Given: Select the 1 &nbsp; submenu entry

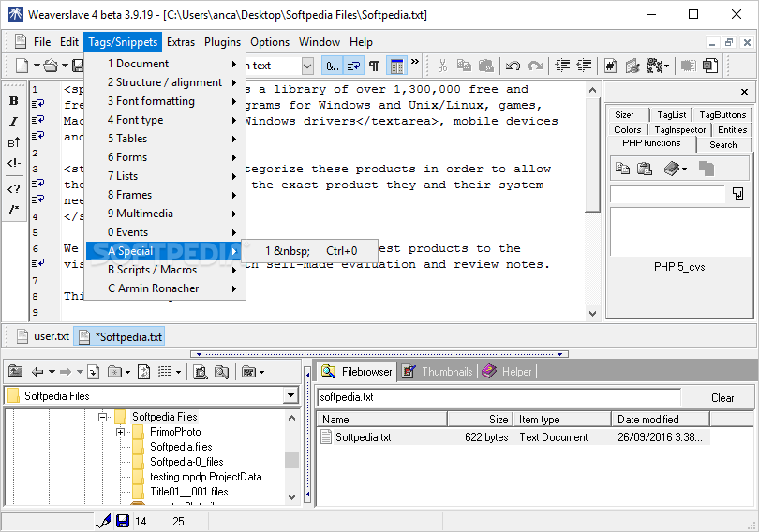Looking at the screenshot, I should coord(310,250).
